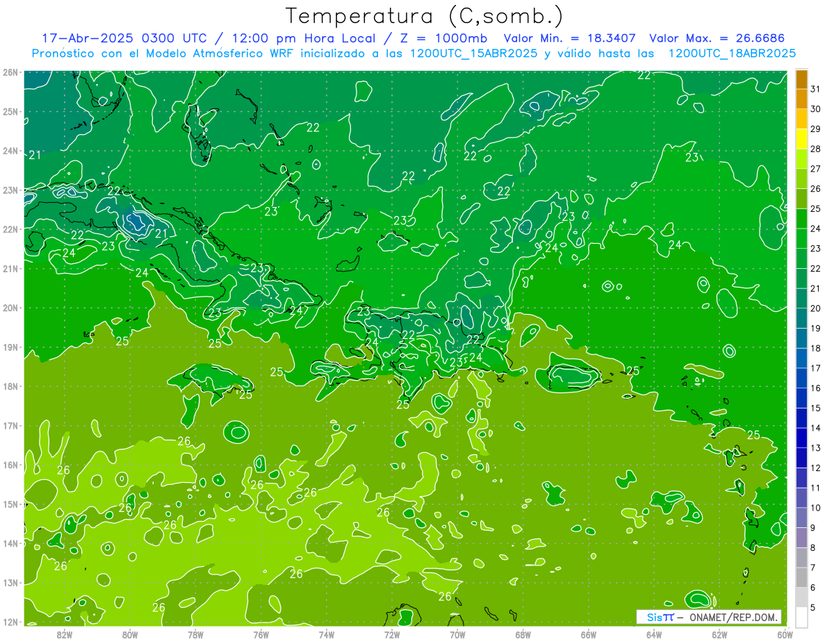This screenshot has height=644, width=834.
Task: Select the "1200UTC_18ABR2025" valid-until time text
Action: (x=732, y=53)
